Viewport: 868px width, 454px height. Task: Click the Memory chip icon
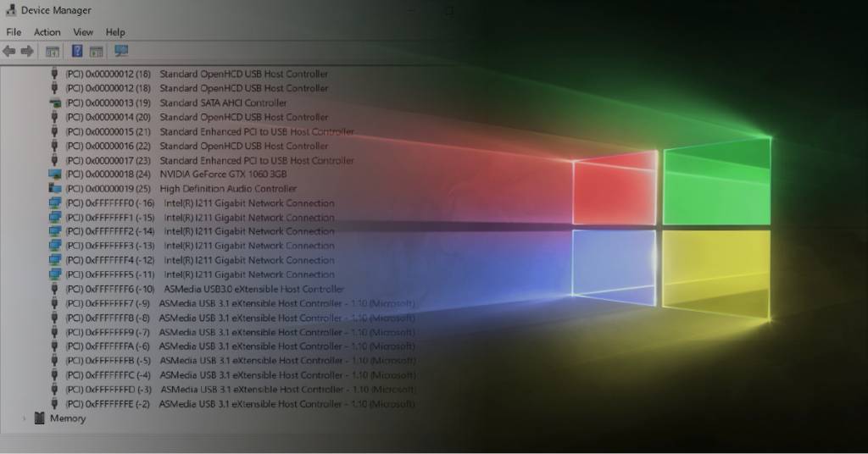pyautogui.click(x=39, y=418)
